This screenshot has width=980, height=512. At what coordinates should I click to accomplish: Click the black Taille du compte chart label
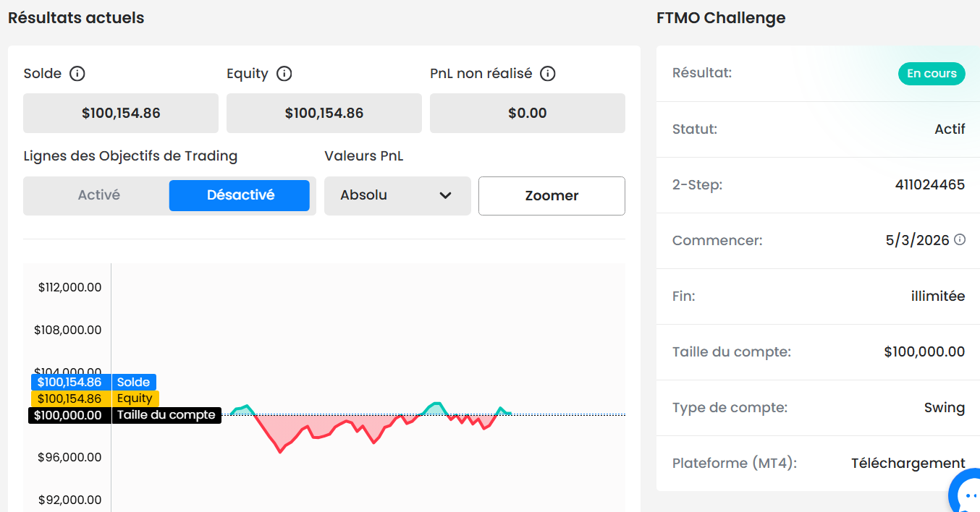(x=166, y=415)
